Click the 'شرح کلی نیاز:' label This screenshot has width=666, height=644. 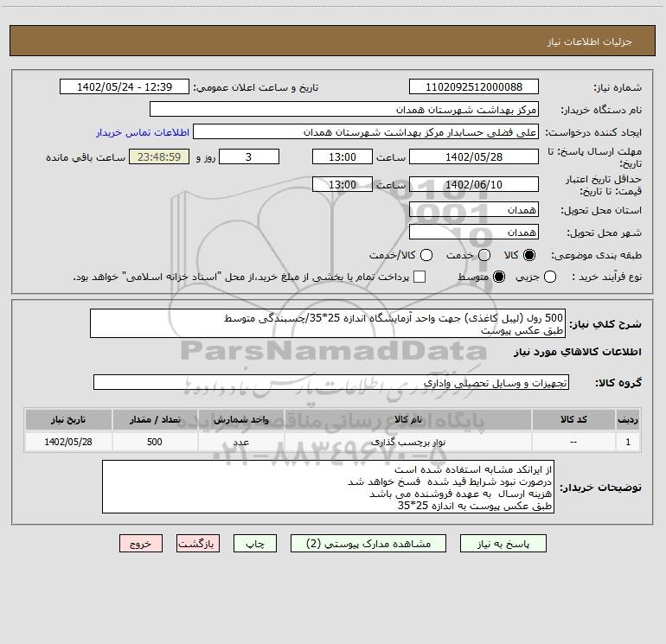click(605, 324)
